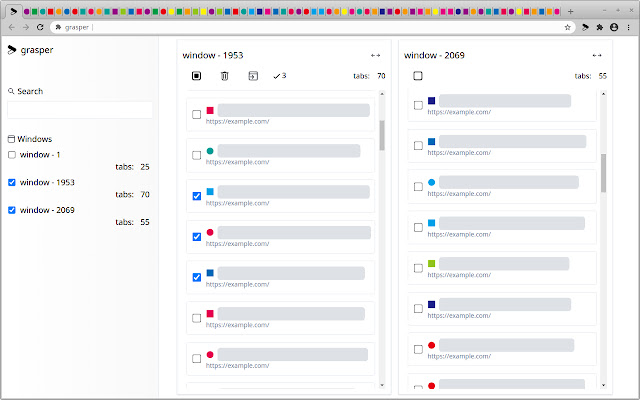Click the green square favicon in window 2069
The height and width of the screenshot is (400, 640).
(x=431, y=264)
